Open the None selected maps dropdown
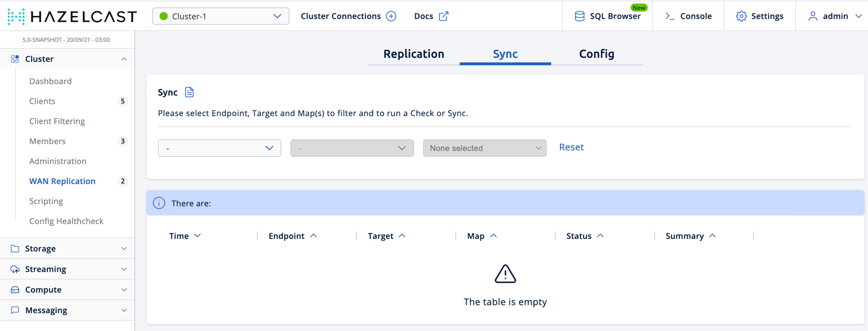Image resolution: width=868 pixels, height=331 pixels. [x=484, y=147]
